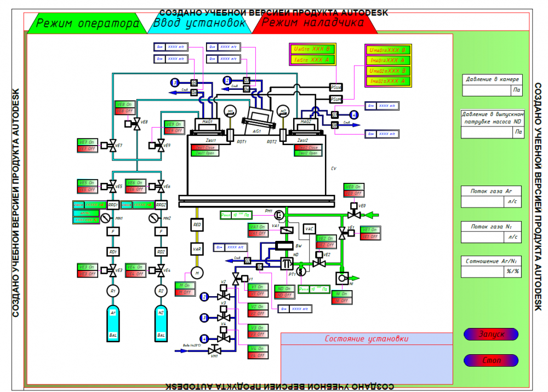Enable pump via ND On indicator

pyautogui.click(x=284, y=289)
